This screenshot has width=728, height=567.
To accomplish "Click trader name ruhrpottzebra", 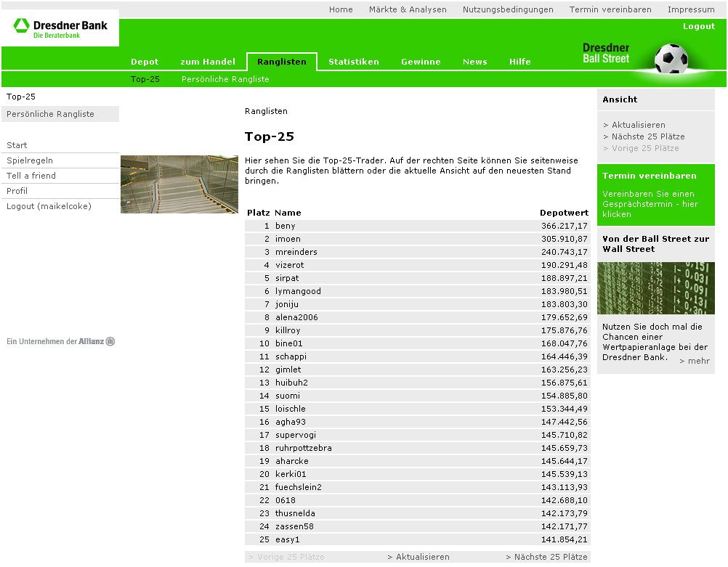I will tap(303, 448).
